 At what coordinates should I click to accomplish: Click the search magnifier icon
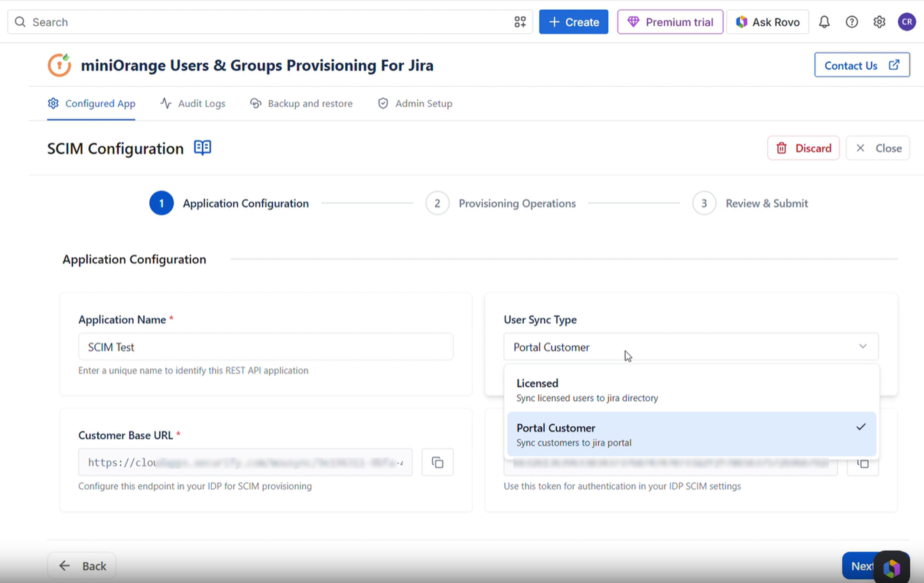pyautogui.click(x=20, y=22)
